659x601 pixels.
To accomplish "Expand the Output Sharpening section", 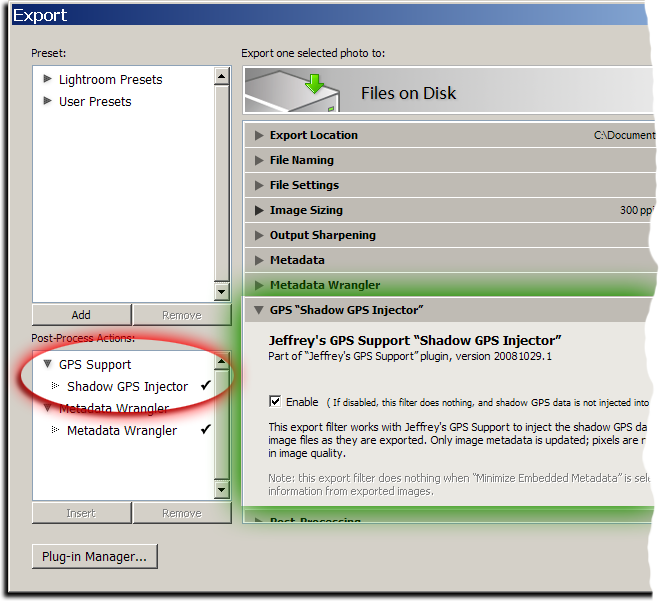I will (259, 235).
